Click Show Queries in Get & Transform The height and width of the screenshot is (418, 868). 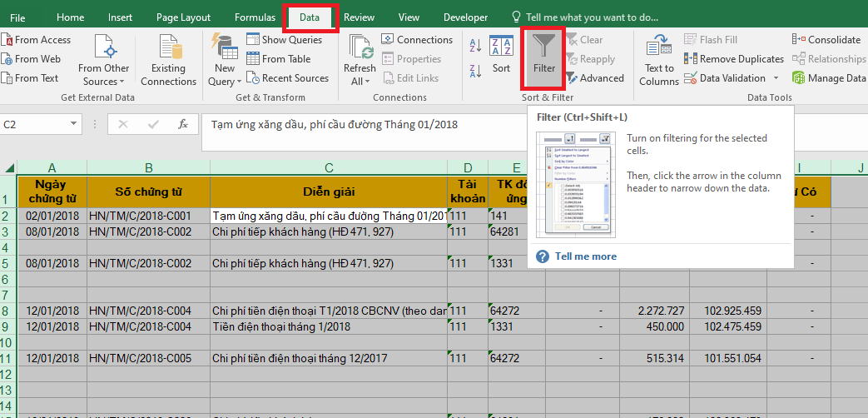284,39
